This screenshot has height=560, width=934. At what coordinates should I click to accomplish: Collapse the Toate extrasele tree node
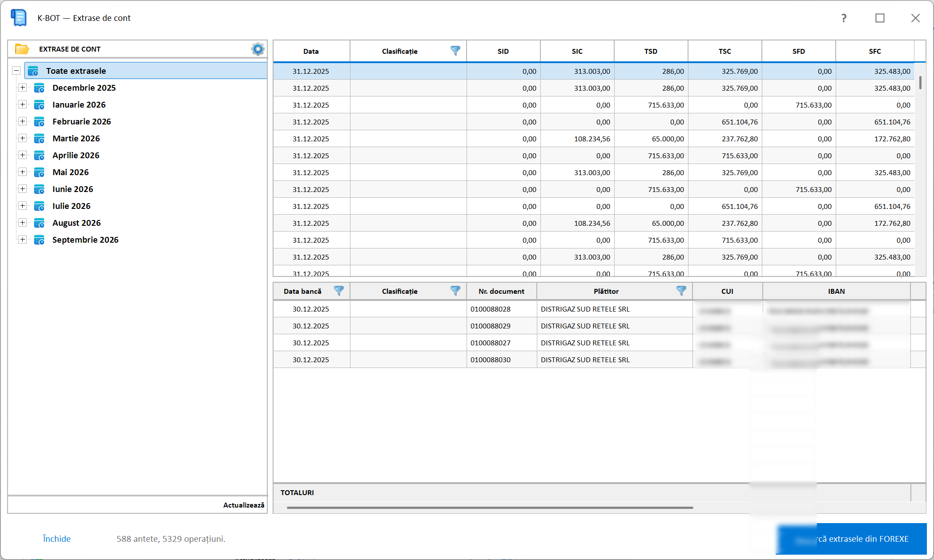tap(16, 71)
